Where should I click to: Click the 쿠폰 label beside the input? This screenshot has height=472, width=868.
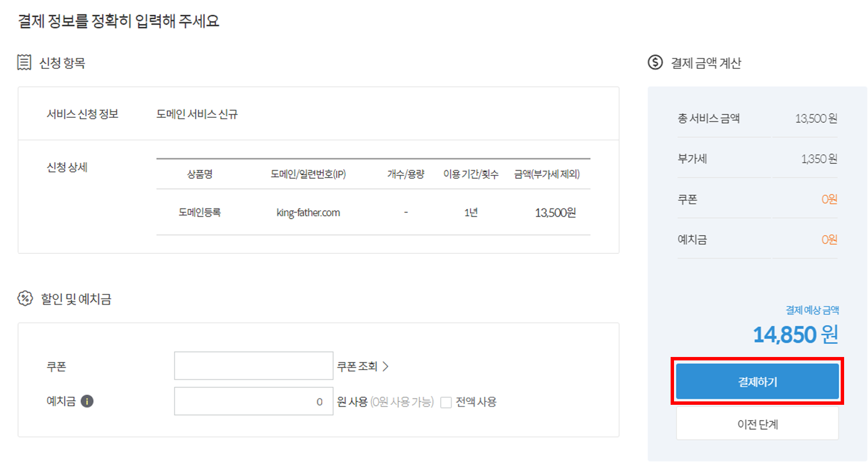click(56, 366)
